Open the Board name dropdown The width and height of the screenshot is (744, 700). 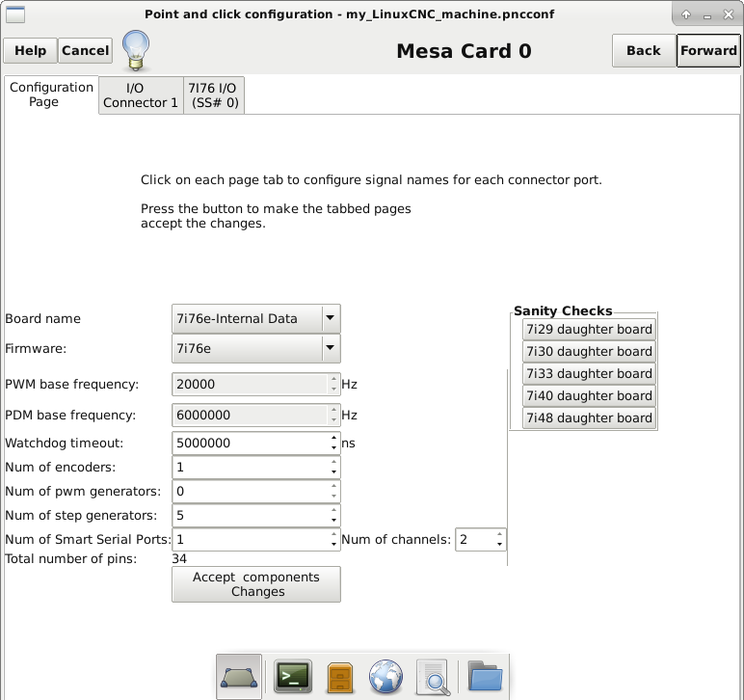(256, 318)
